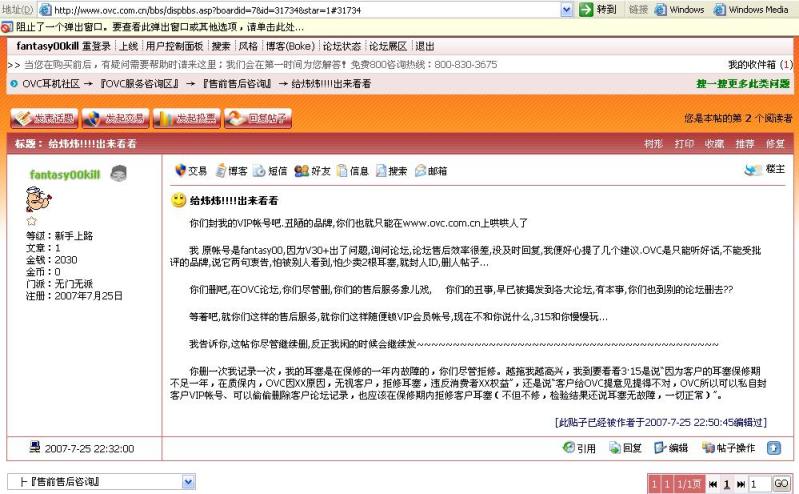Click the offline status face icon
Screen dimensions: 799x494
[119, 173]
